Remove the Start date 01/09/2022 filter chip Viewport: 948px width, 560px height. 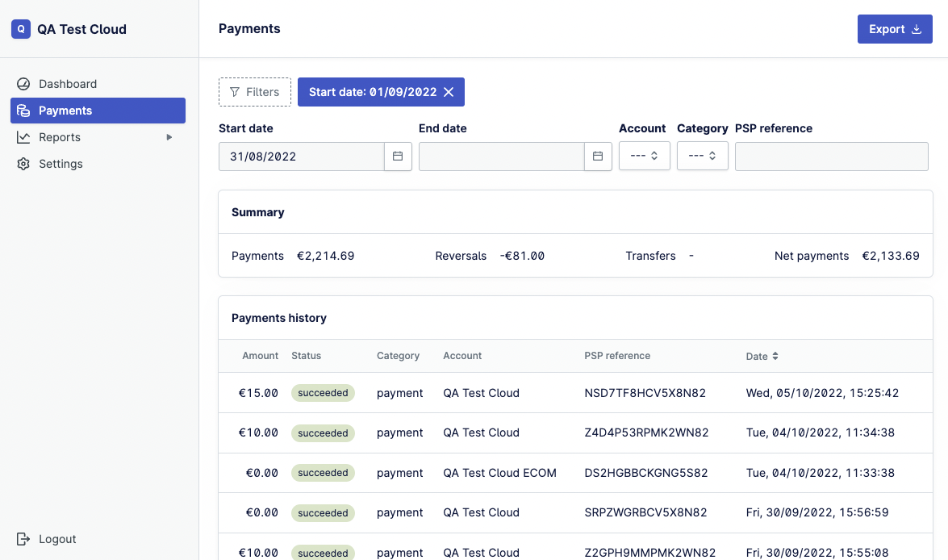pyautogui.click(x=449, y=92)
